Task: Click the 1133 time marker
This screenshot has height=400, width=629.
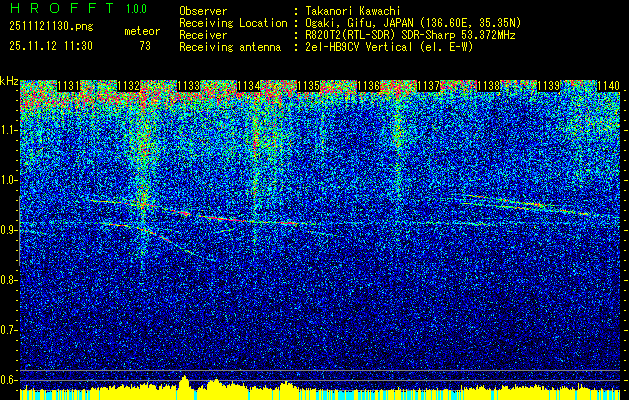Action: pos(188,86)
